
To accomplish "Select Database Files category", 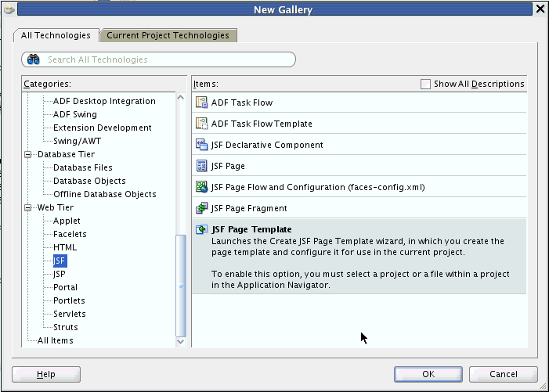I will [x=83, y=167].
